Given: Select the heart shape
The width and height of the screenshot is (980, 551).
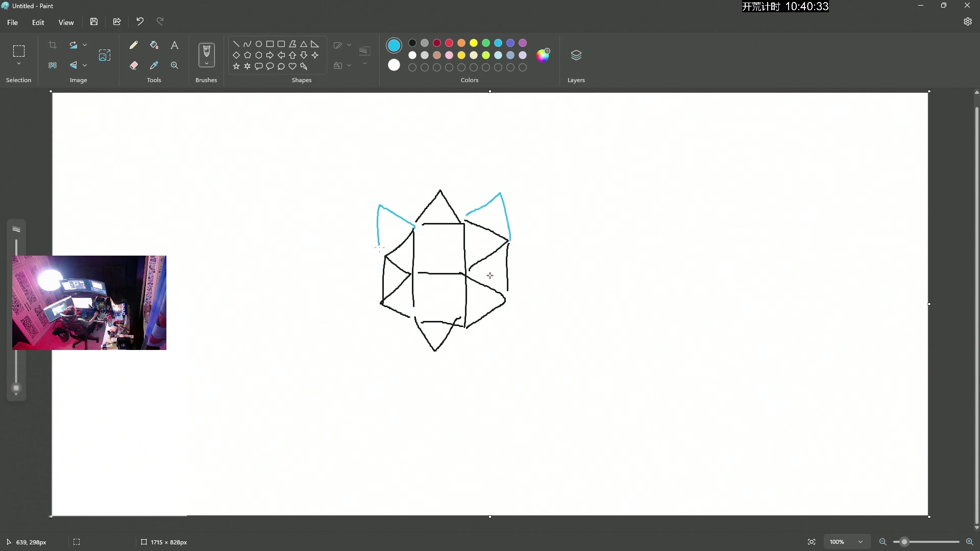Looking at the screenshot, I should [x=292, y=66].
